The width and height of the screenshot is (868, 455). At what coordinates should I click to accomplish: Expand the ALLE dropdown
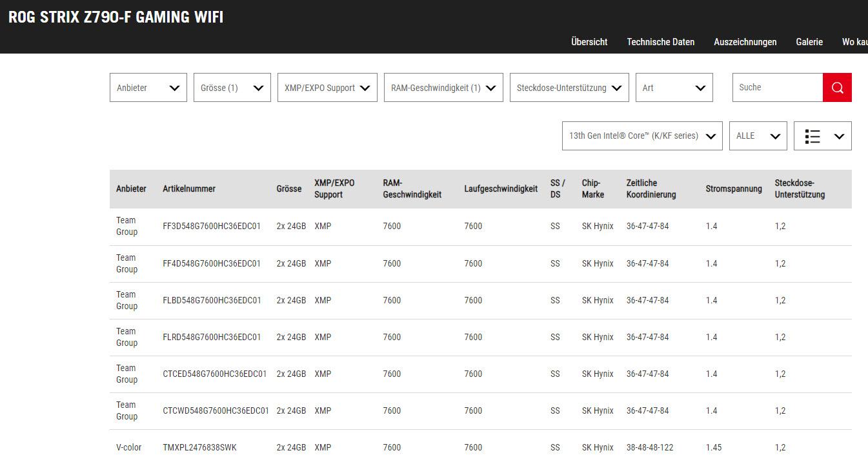click(x=758, y=136)
